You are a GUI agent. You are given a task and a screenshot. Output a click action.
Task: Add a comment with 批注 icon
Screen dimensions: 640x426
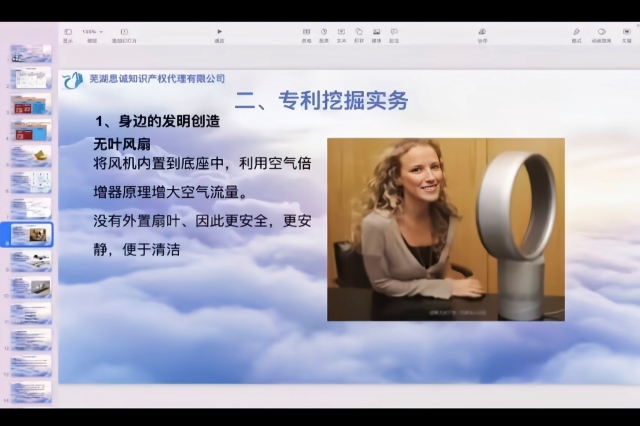click(x=393, y=34)
